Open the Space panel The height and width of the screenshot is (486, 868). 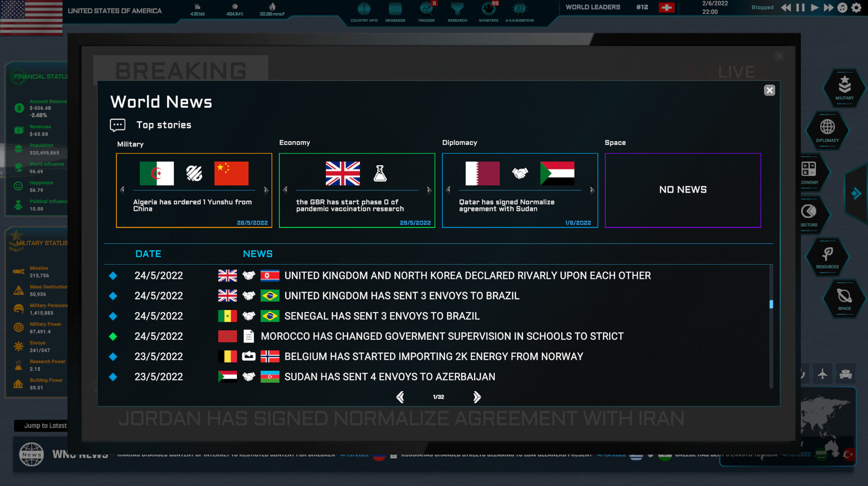tap(844, 299)
